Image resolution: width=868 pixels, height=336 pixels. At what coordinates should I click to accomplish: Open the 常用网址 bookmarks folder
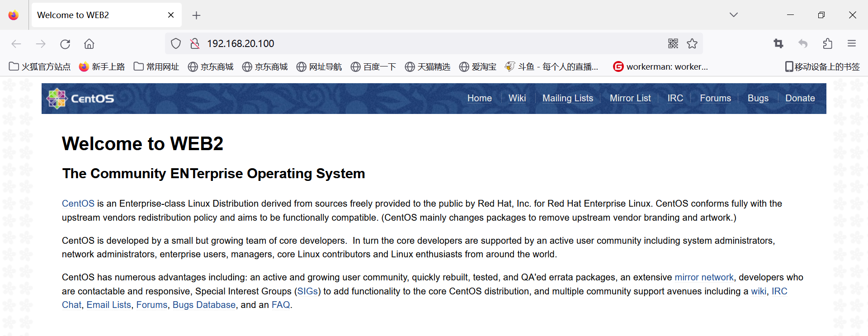[156, 67]
